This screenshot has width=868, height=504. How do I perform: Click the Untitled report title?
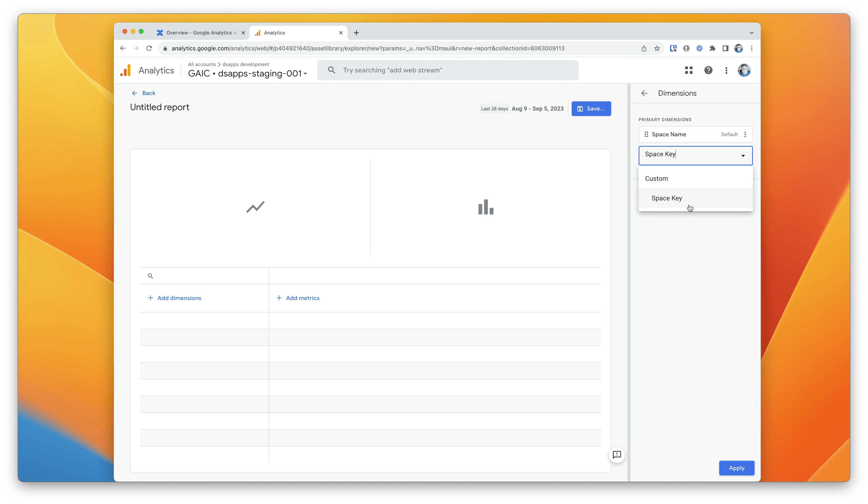[x=159, y=107]
